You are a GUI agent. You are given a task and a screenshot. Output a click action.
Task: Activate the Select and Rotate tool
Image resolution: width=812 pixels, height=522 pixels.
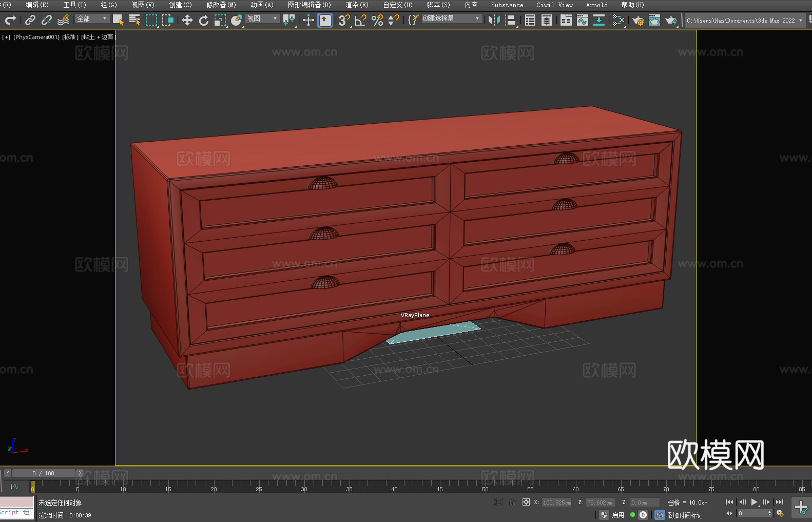tap(204, 20)
